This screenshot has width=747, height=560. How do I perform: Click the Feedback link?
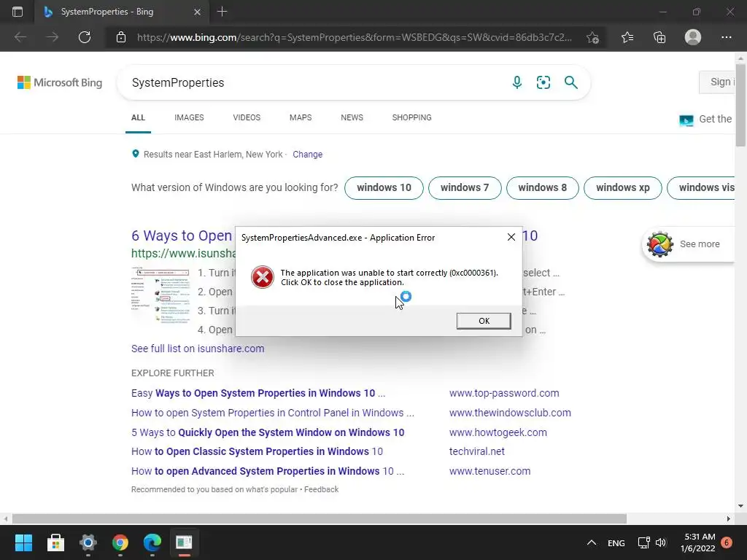(321, 489)
